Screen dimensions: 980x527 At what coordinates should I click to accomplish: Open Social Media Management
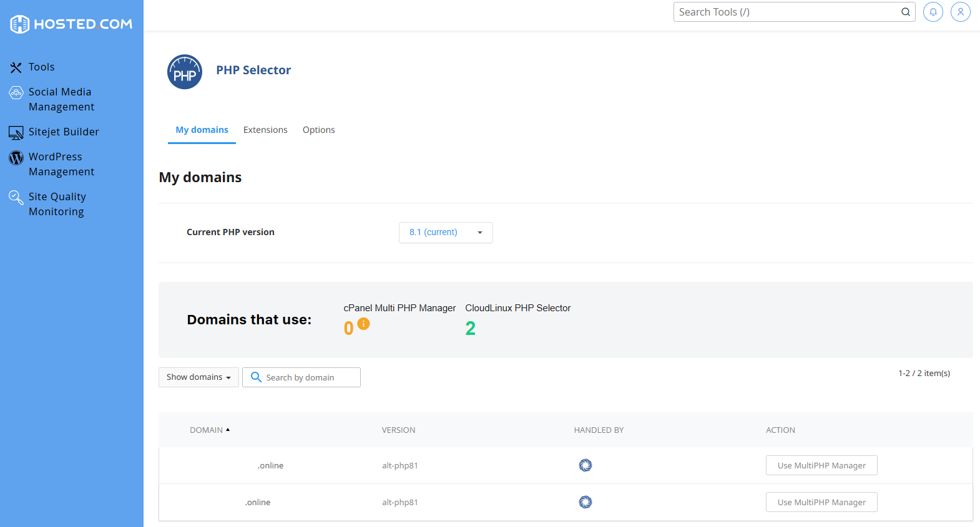[61, 99]
